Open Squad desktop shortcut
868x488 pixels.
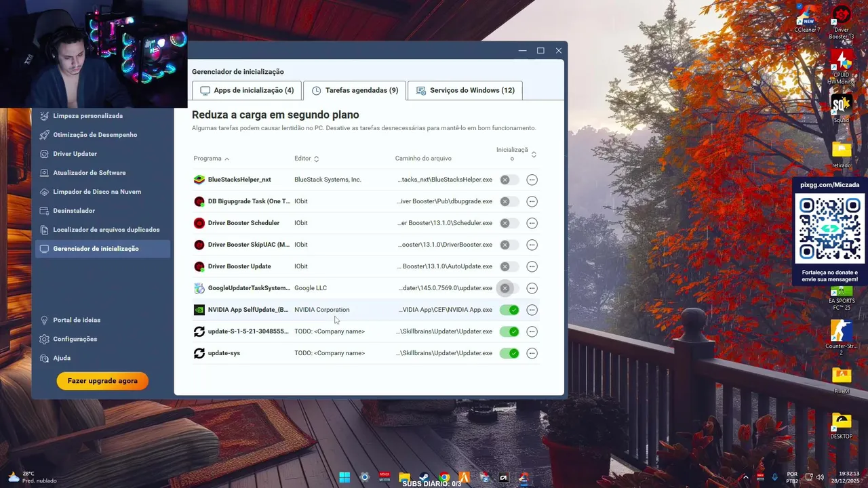842,108
